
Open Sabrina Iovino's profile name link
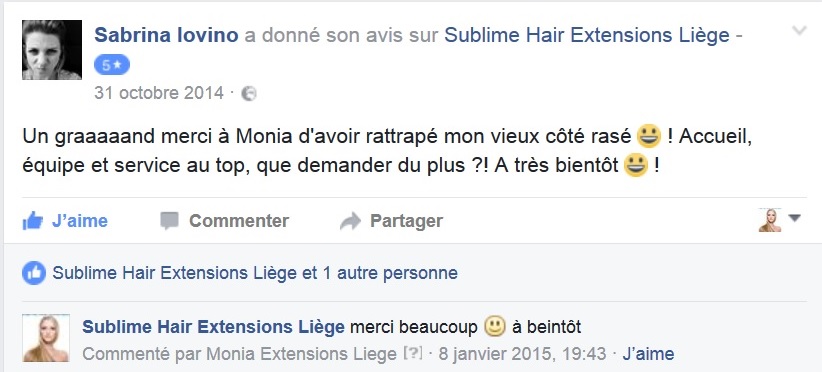click(166, 36)
